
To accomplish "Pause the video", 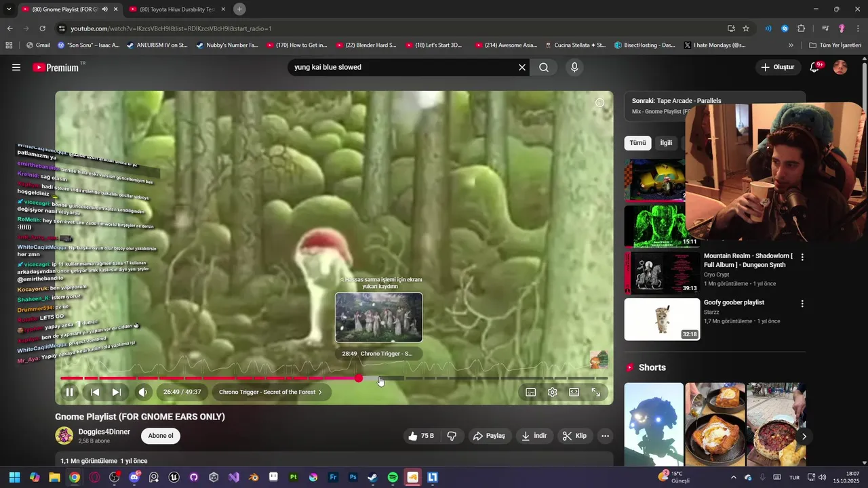I will click(69, 392).
